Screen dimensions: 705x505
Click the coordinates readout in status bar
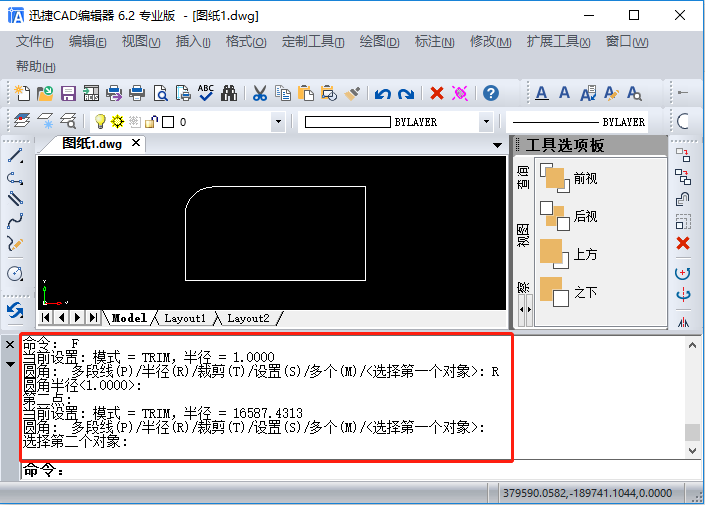point(587,493)
